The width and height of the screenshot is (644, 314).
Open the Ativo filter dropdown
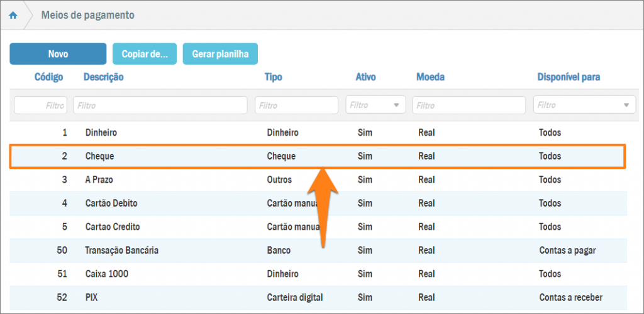375,105
